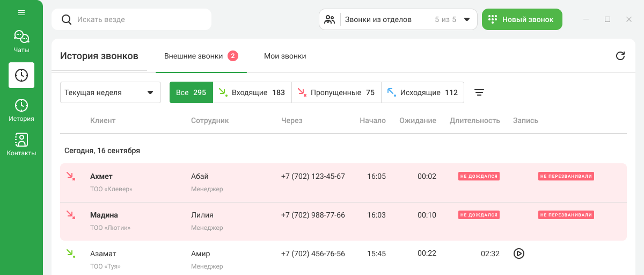The width and height of the screenshot is (644, 275).
Task: Click the Новый звонок button
Action: (x=522, y=19)
